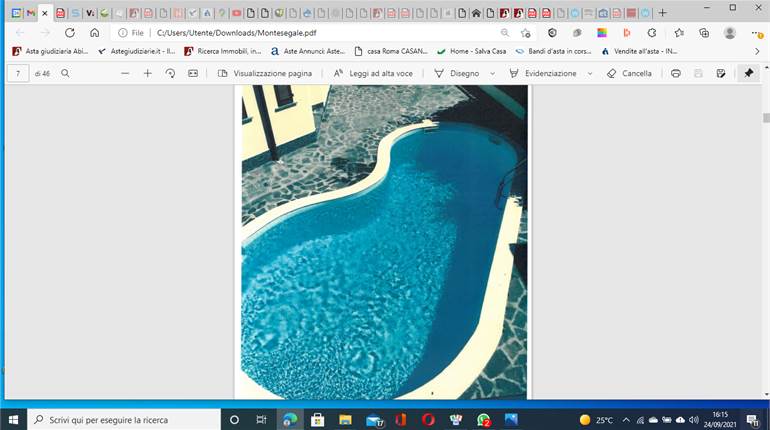770x430 pixels.
Task: Zoom out with the minus icon in PDF toolbar
Action: point(125,73)
